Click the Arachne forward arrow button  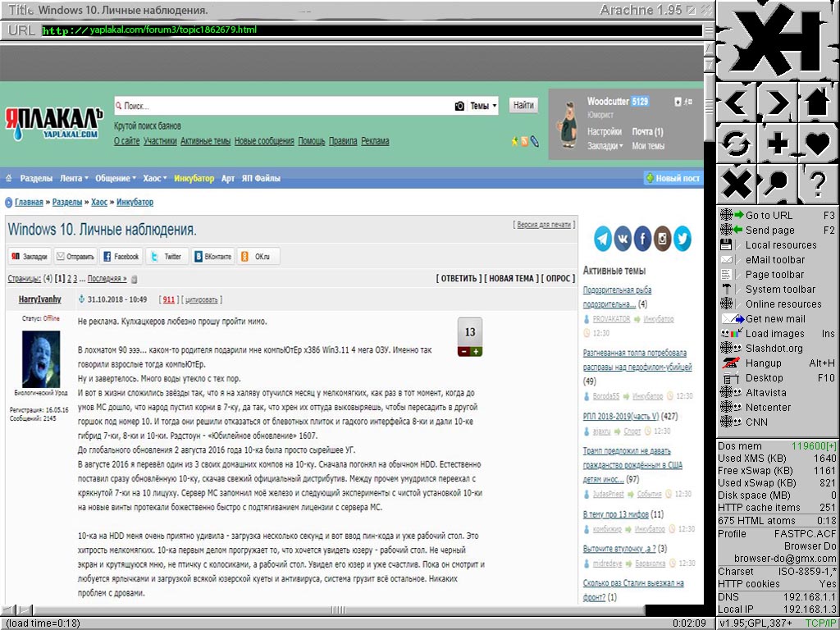pos(777,103)
